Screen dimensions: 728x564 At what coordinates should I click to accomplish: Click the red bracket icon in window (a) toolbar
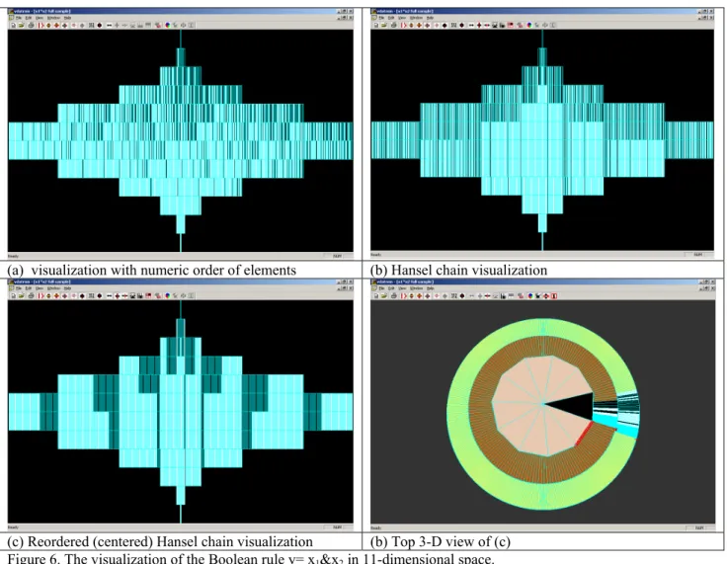[x=40, y=25]
